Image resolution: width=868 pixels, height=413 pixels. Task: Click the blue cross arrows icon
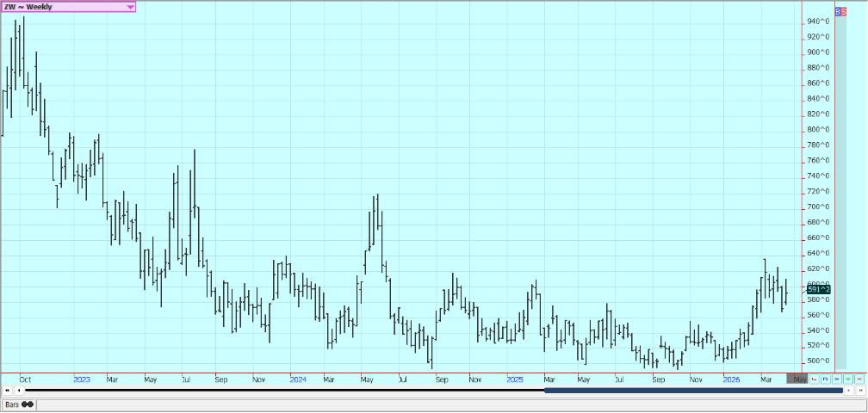[836, 379]
